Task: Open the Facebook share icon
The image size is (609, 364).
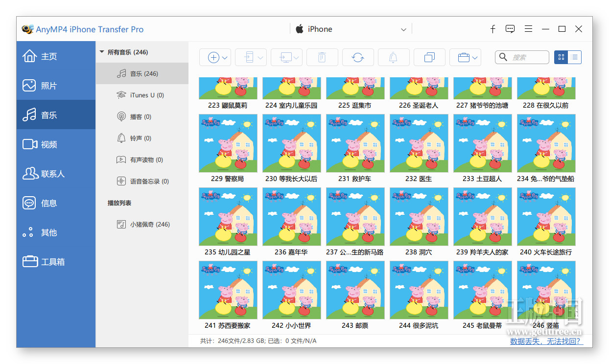Action: coord(492,29)
